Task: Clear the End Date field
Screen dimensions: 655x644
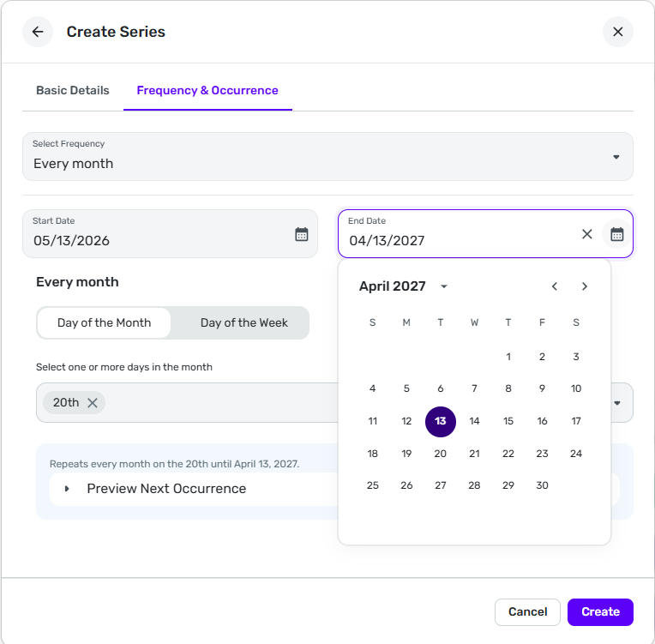Action: [587, 234]
